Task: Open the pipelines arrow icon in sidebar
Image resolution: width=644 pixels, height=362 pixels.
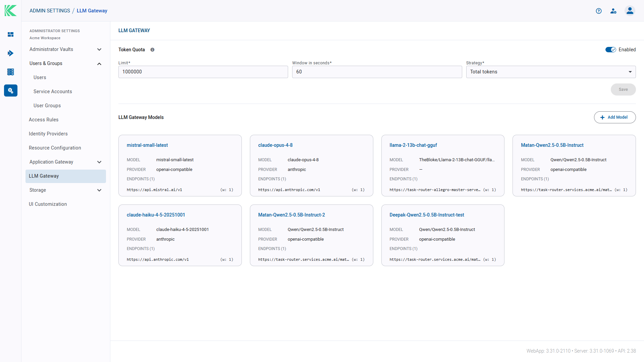Action: 11,53
